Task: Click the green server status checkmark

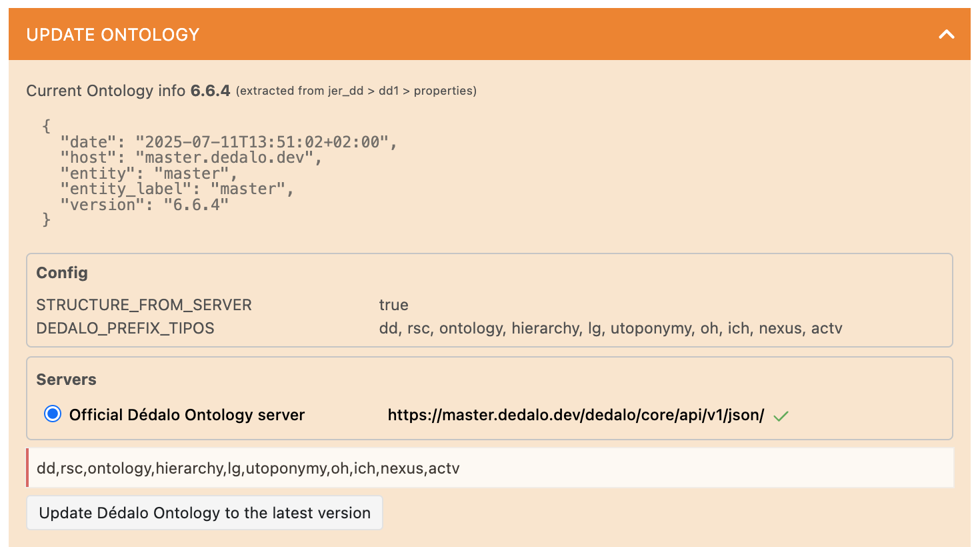Action: click(x=781, y=416)
